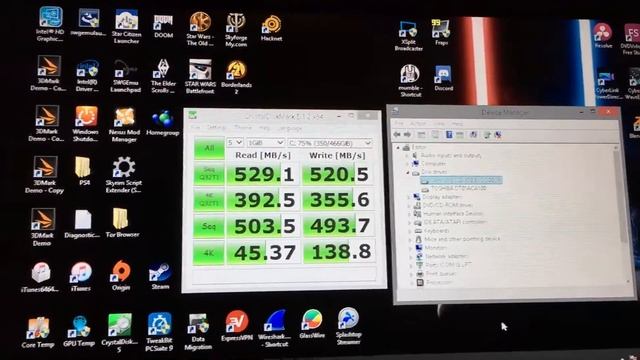The width and height of the screenshot is (640, 360).
Task: Open the Elder Scrolls desktop shortcut
Action: pos(163,76)
